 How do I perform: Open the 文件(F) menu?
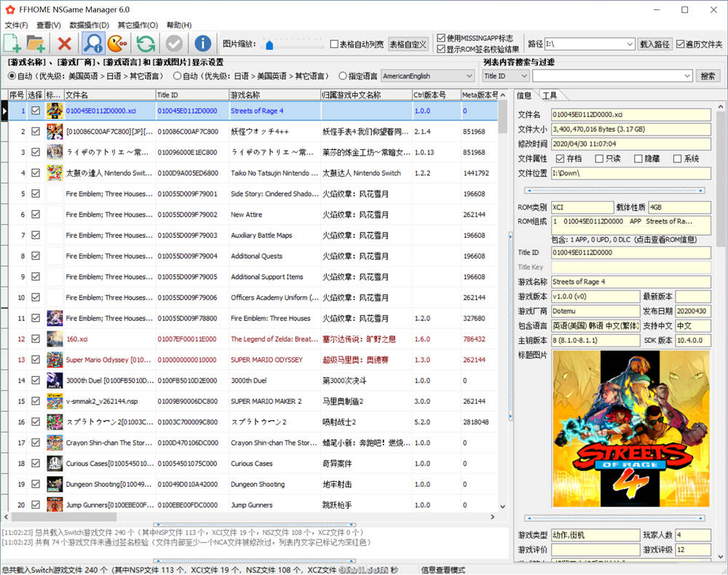[16, 25]
